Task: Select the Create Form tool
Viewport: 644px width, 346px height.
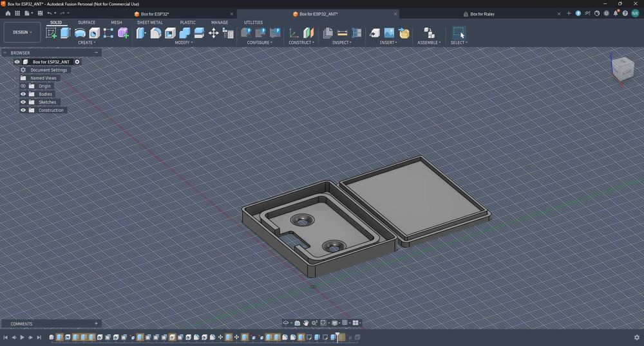Action: pyautogui.click(x=123, y=33)
